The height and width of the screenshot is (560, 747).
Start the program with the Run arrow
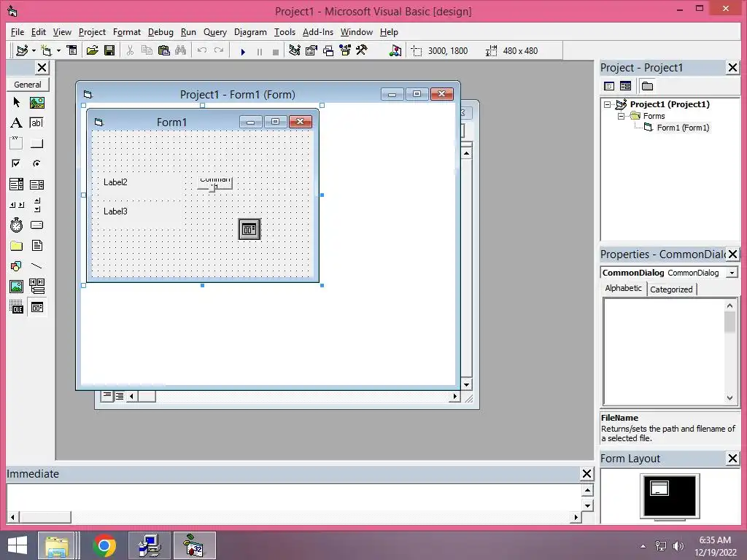point(243,52)
